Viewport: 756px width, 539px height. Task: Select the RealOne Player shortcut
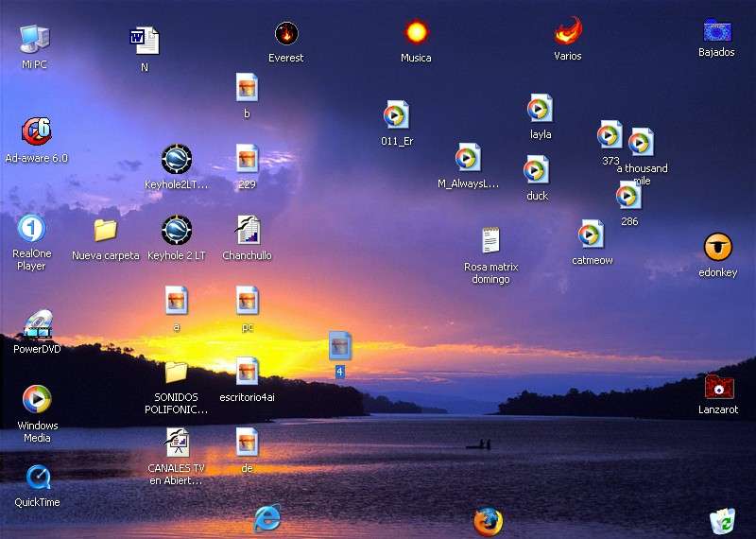coord(31,229)
